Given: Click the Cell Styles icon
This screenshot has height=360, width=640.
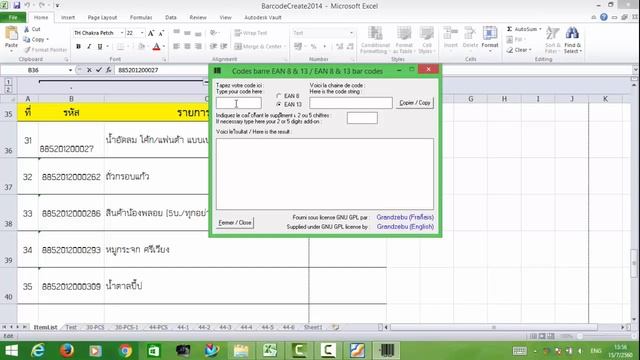Looking at the screenshot, I should tap(427, 33).
